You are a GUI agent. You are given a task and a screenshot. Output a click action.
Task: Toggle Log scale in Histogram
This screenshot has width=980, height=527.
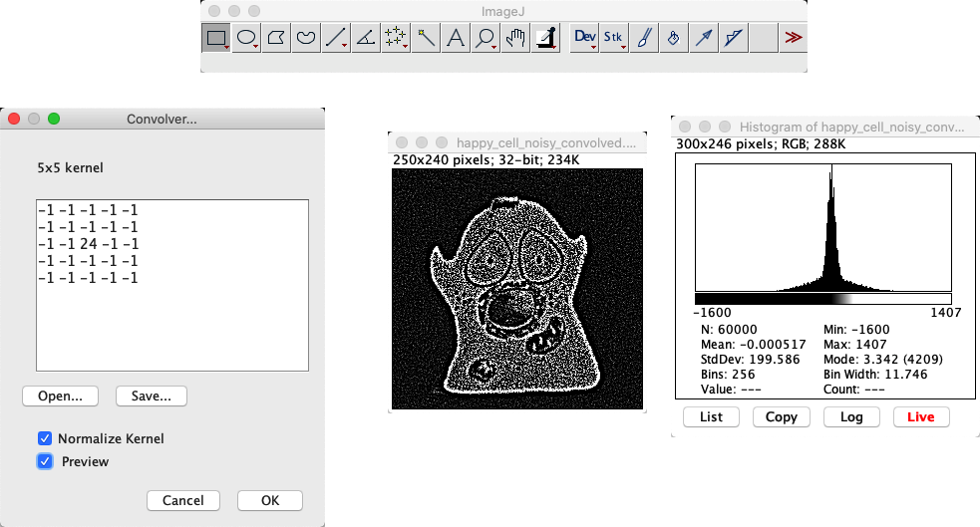point(851,417)
